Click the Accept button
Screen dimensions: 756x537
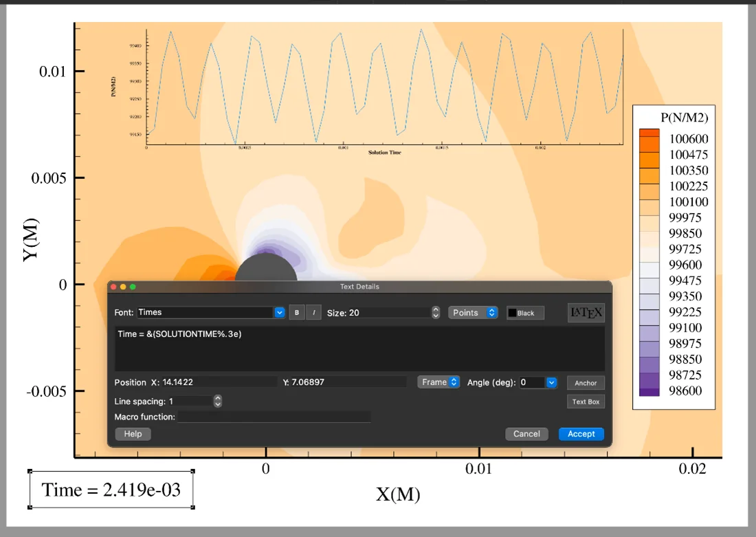pyautogui.click(x=581, y=434)
